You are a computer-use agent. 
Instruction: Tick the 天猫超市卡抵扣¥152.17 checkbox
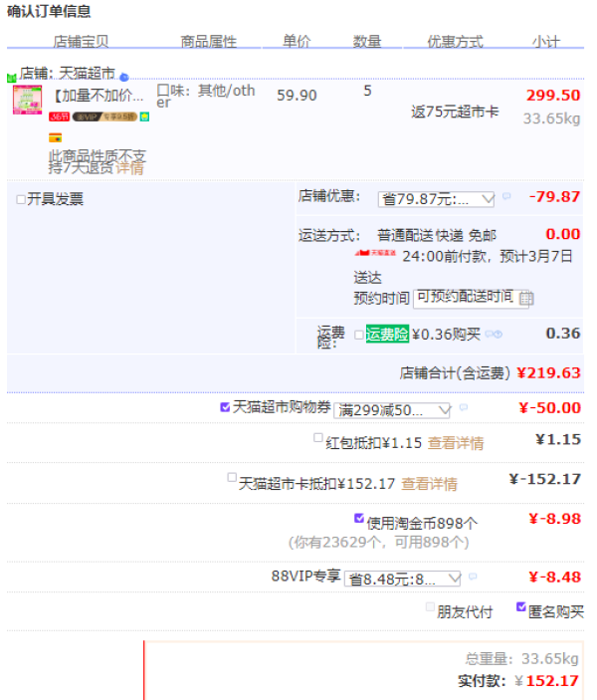tap(232, 477)
